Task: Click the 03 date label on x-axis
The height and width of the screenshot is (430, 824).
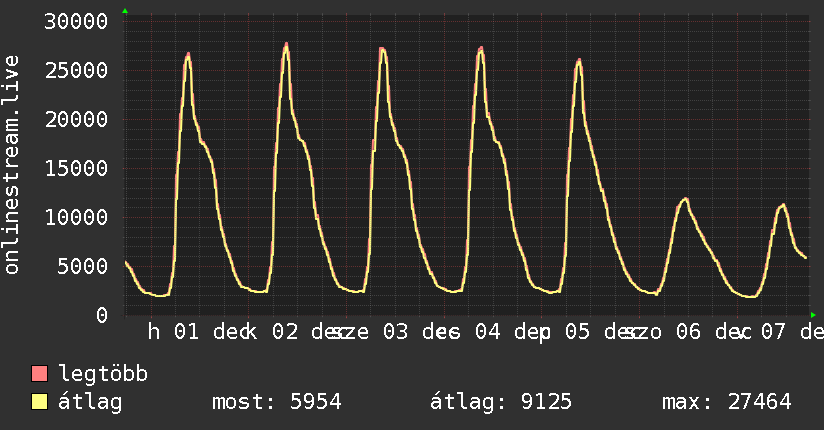Action: point(395,331)
